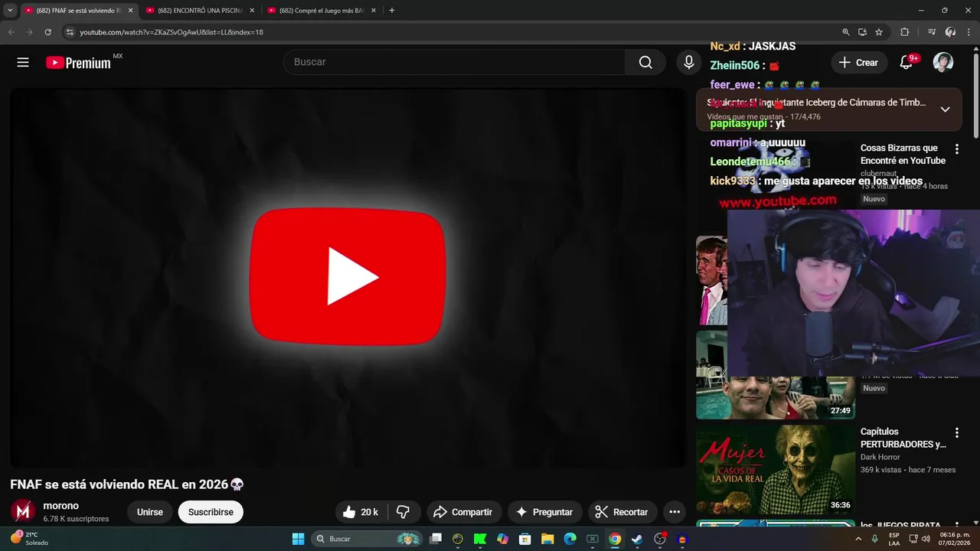Open Microsoft Store from taskbar

[x=525, y=539]
